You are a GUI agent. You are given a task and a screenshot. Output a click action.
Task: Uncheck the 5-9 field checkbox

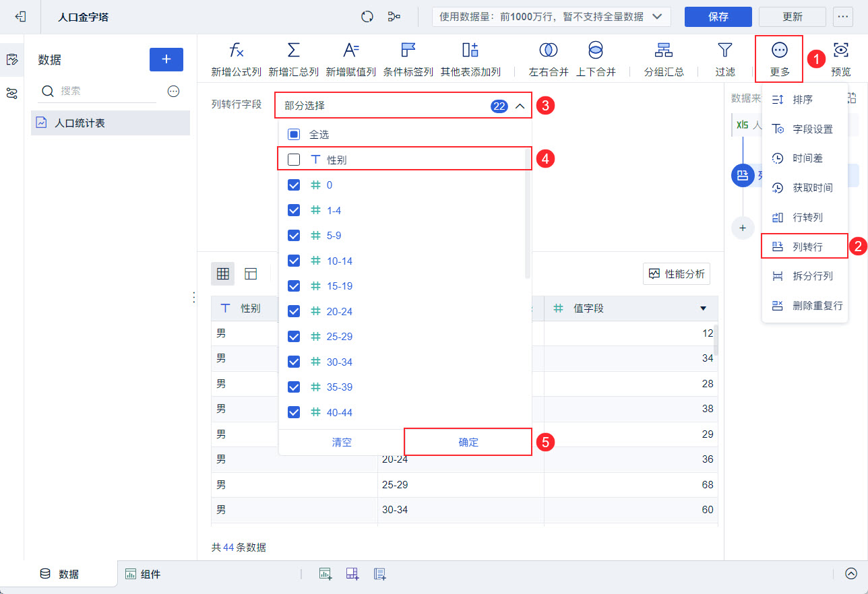(294, 236)
